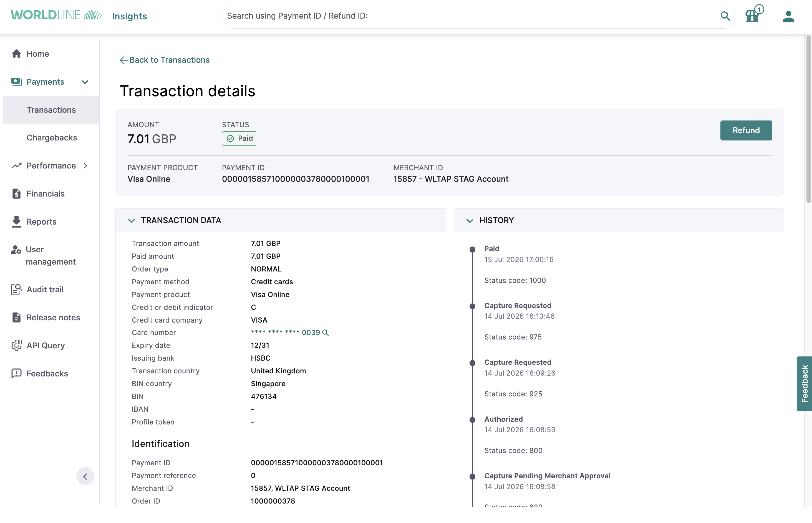
Task: Click the Issuing bank value HSBC
Action: (x=260, y=358)
